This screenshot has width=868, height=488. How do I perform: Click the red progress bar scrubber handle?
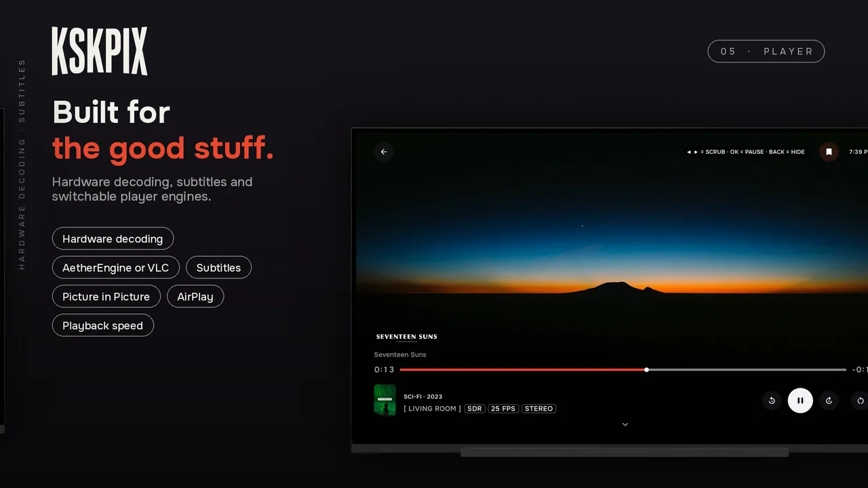(x=646, y=370)
